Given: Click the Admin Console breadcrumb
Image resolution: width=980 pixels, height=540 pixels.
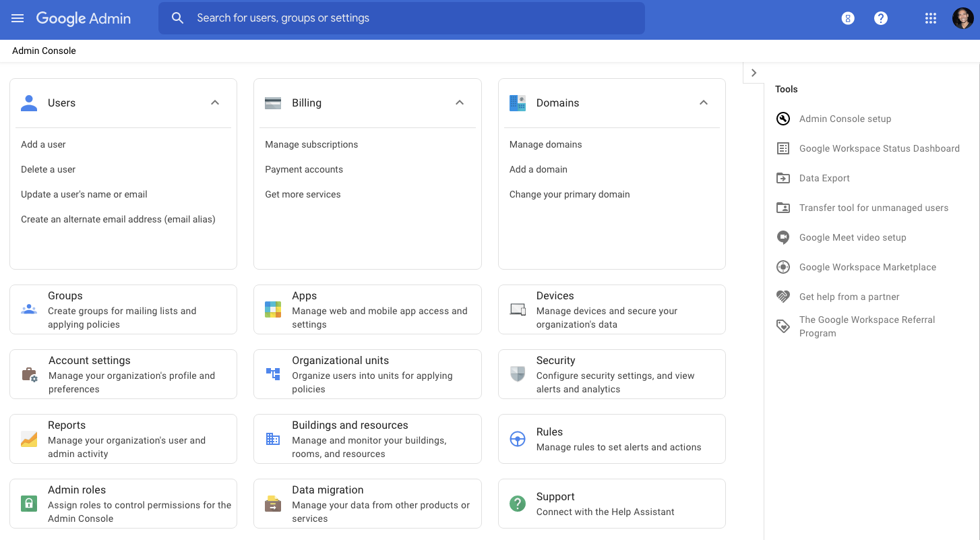Looking at the screenshot, I should tap(43, 51).
